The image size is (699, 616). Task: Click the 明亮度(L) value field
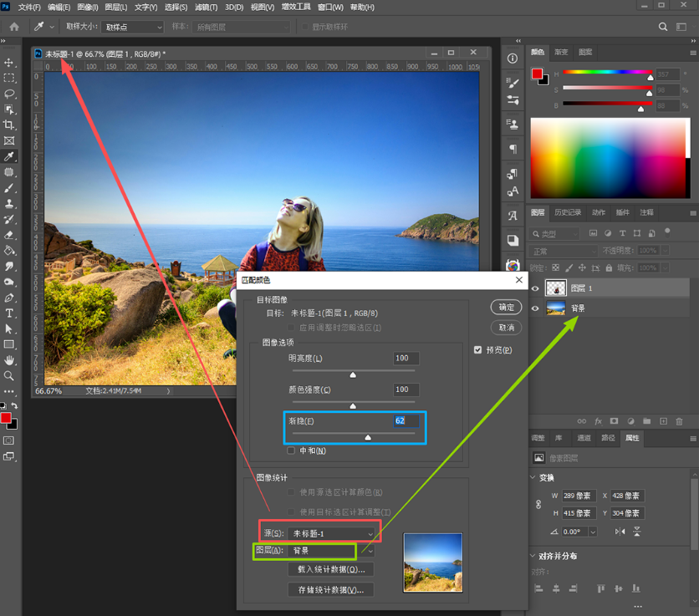406,359
